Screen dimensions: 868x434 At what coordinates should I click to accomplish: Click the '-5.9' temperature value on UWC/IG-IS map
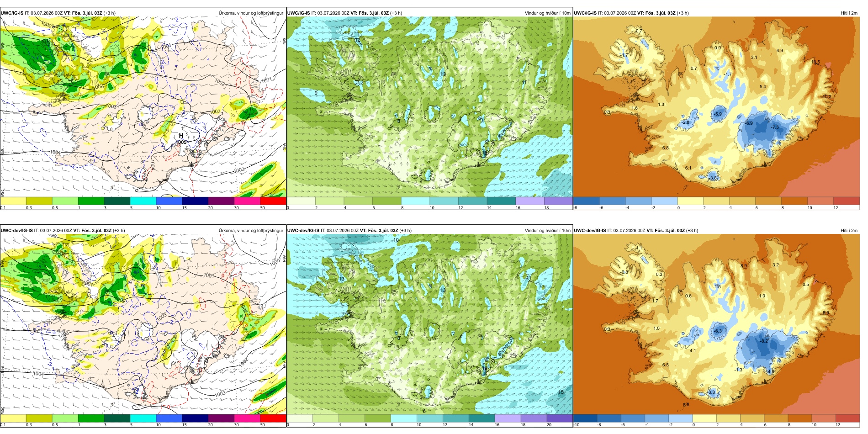click(x=718, y=114)
